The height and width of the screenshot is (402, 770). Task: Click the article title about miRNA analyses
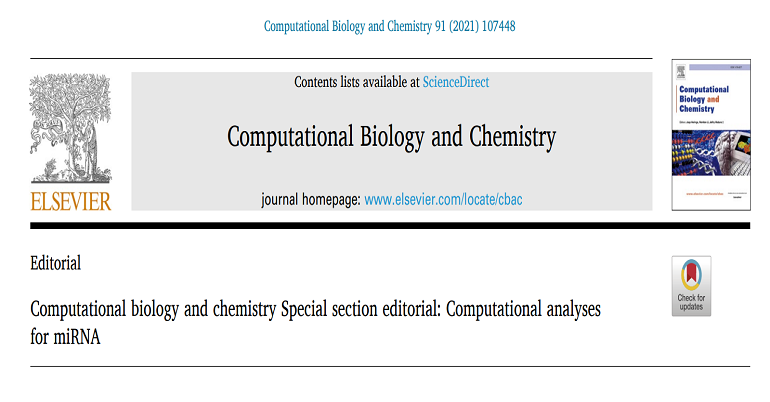315,310
